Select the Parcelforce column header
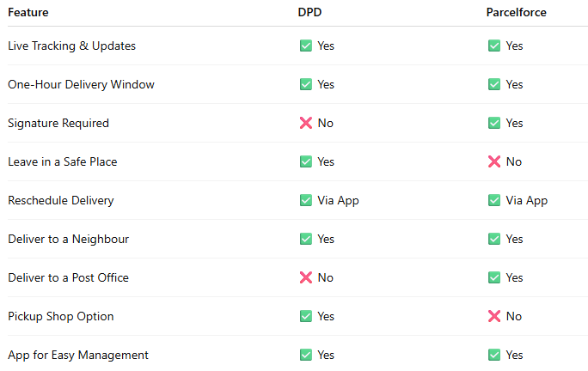The height and width of the screenshot is (371, 588). click(517, 13)
